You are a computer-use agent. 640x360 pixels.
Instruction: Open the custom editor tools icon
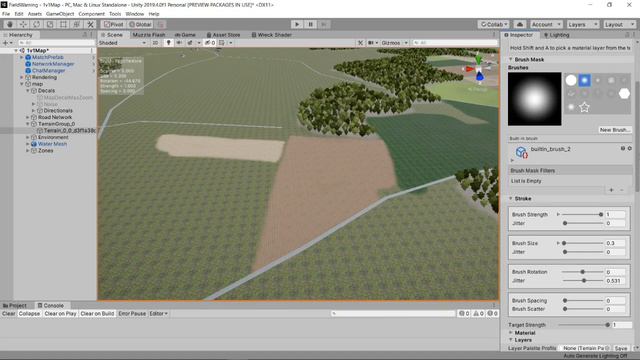coord(91,24)
